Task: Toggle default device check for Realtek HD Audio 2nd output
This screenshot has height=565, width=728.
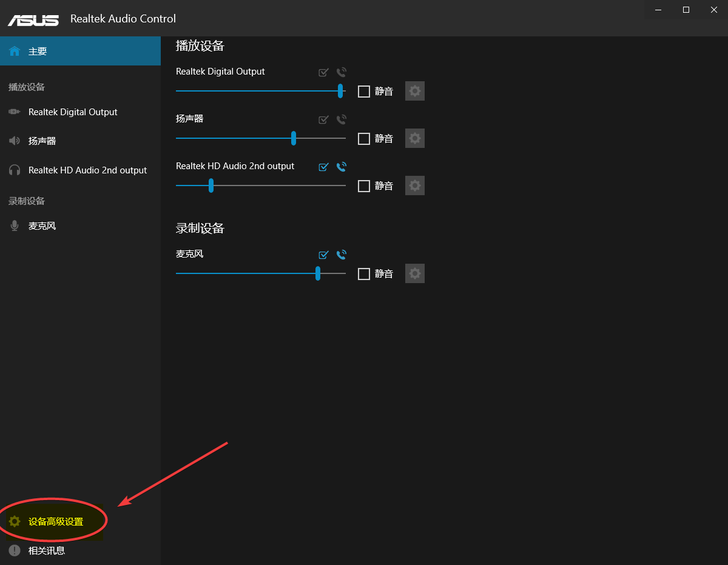Action: (x=324, y=167)
